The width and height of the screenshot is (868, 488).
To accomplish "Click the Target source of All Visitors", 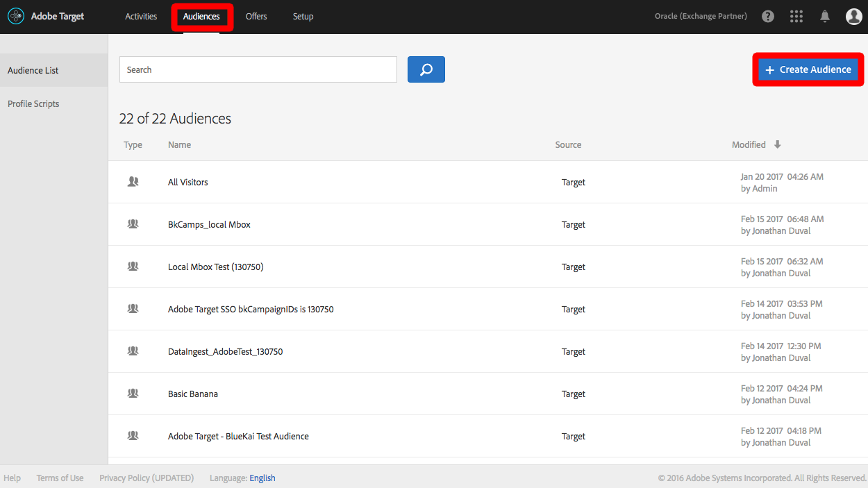I will click(574, 182).
